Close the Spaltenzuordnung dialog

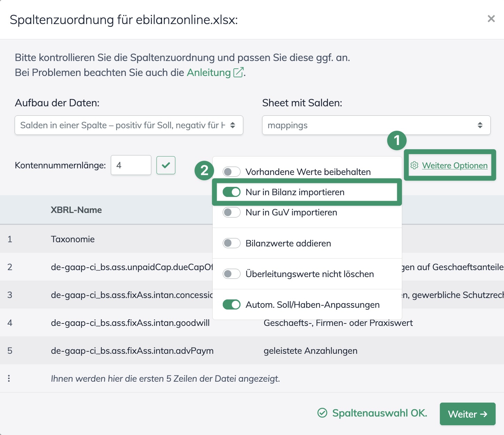(x=491, y=19)
